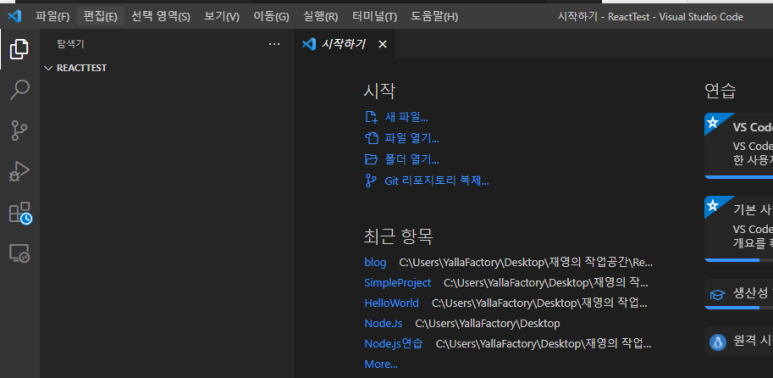Click the window title 시작하기 - ReactTest
Image resolution: width=773 pixels, height=378 pixels.
[x=605, y=17]
